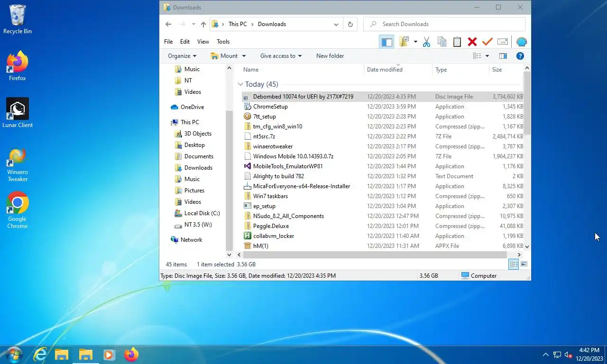Sort by the Type column header
607x364 pixels.
click(x=460, y=70)
